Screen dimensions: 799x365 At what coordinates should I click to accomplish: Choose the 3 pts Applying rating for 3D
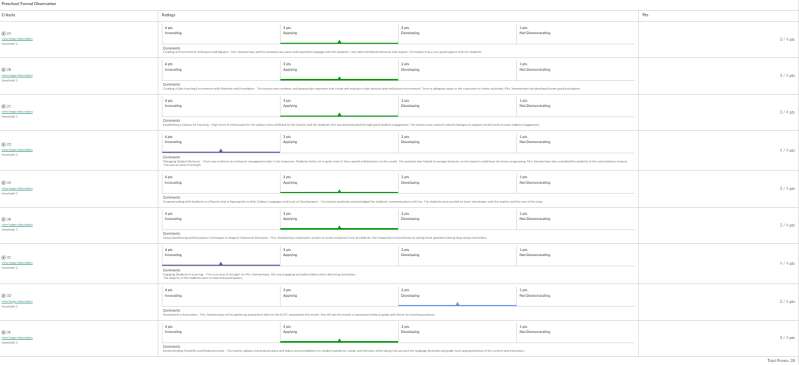(x=339, y=297)
